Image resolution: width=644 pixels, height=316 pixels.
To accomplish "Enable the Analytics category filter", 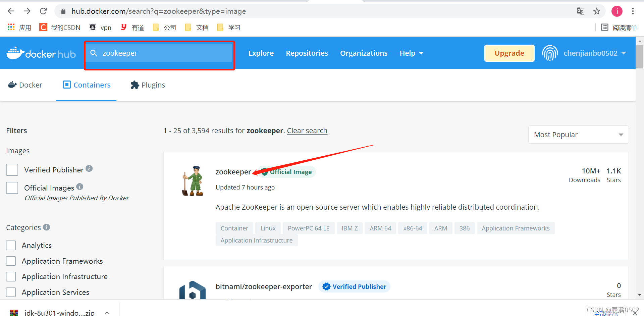I will (11, 245).
